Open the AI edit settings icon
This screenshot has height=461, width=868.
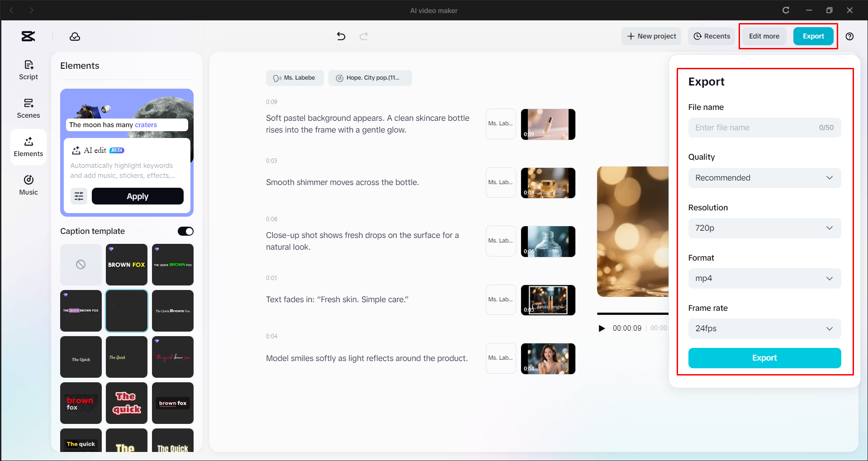(79, 196)
